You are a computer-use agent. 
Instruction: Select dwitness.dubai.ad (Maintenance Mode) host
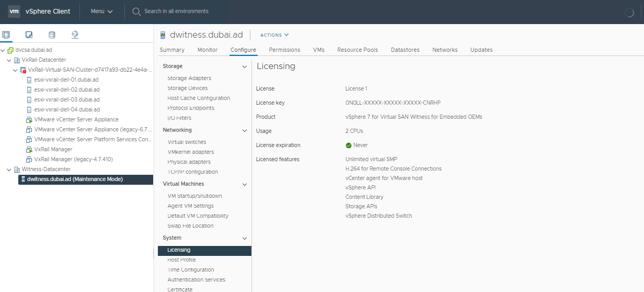point(86,179)
